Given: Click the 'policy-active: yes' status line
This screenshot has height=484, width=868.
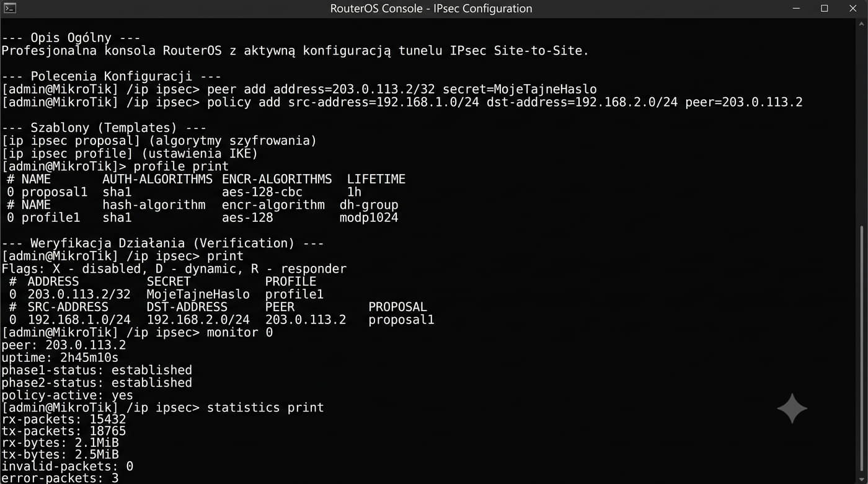Looking at the screenshot, I should [68, 395].
